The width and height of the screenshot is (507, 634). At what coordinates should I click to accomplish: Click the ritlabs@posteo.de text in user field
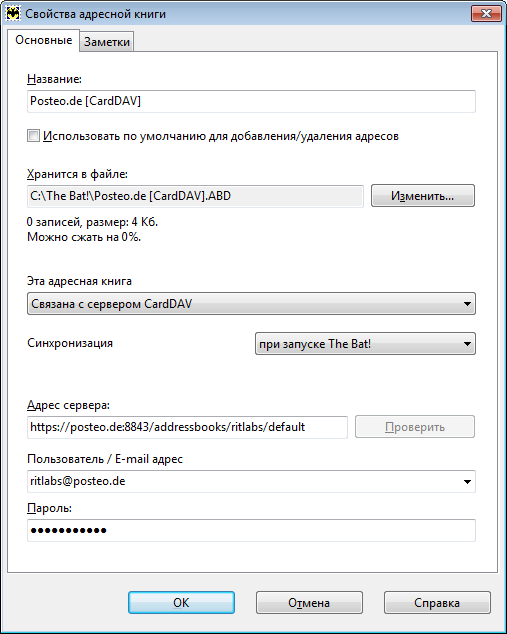tap(78, 481)
